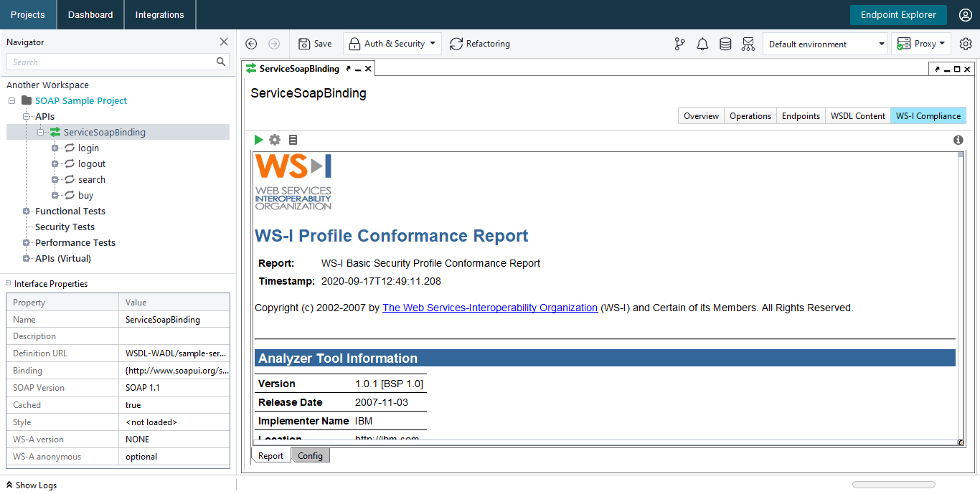Screen dimensions: 980x494
Task: Open WS-I report options gear icon
Action: (x=275, y=140)
